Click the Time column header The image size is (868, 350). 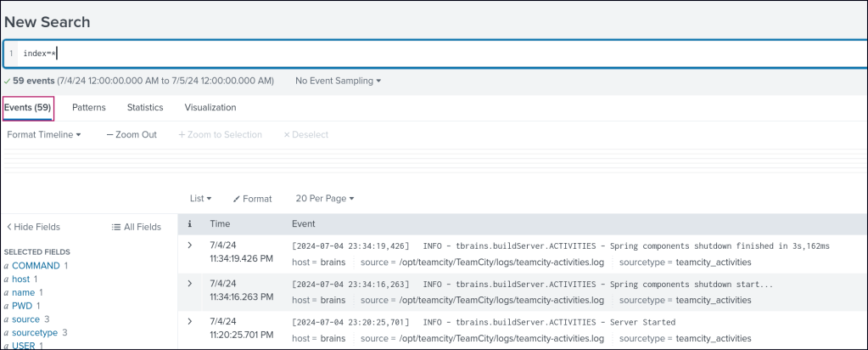coord(220,223)
